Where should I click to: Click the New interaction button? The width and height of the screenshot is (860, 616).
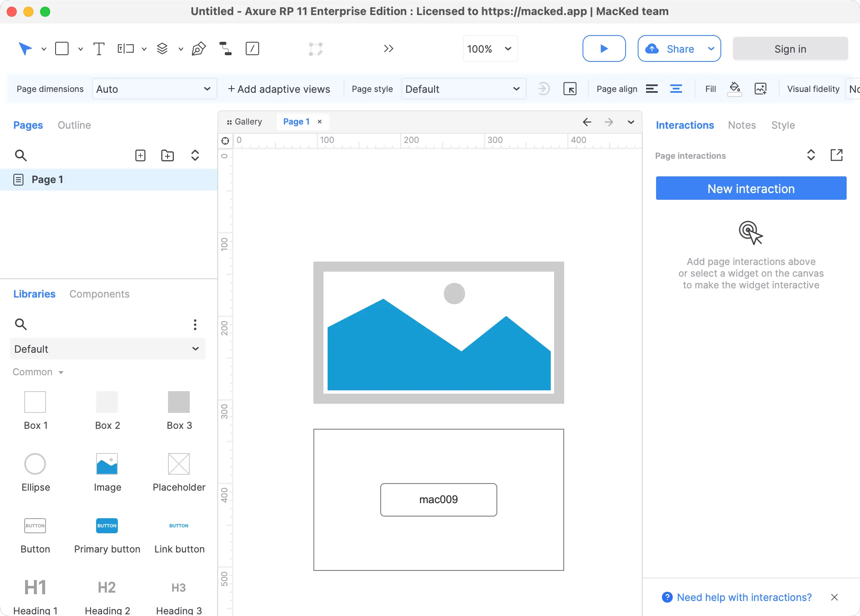751,188
